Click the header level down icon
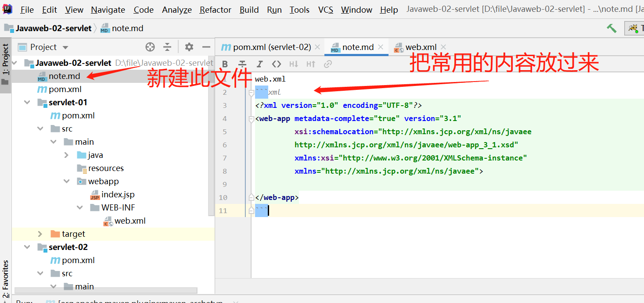 (294, 64)
